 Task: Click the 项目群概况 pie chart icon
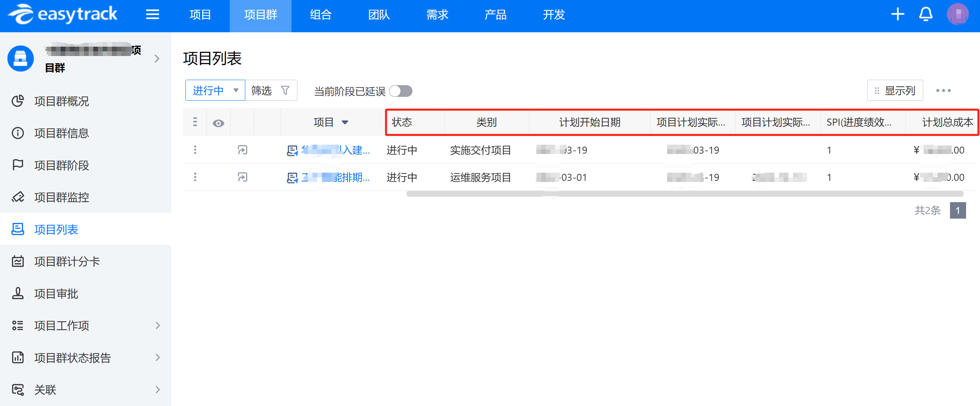coord(18,101)
